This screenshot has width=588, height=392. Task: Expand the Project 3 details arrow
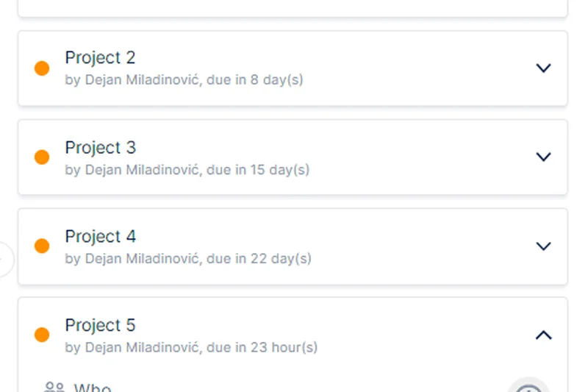click(x=543, y=157)
